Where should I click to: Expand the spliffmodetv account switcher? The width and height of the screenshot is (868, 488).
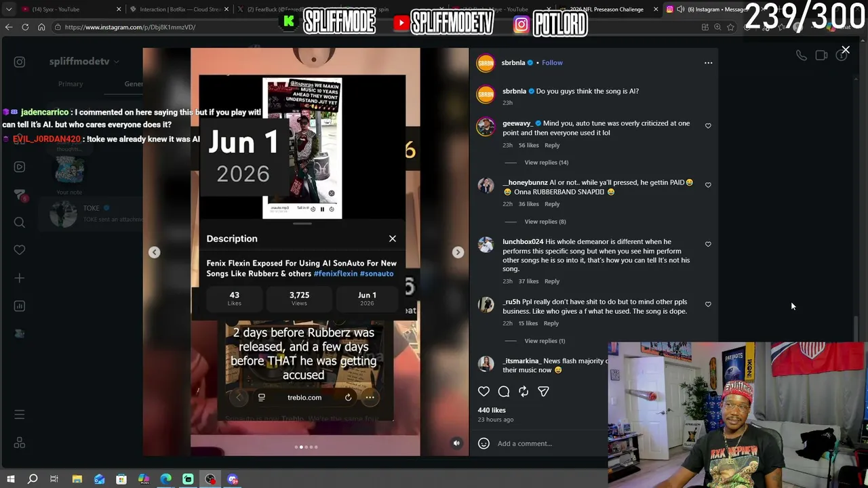click(x=83, y=62)
